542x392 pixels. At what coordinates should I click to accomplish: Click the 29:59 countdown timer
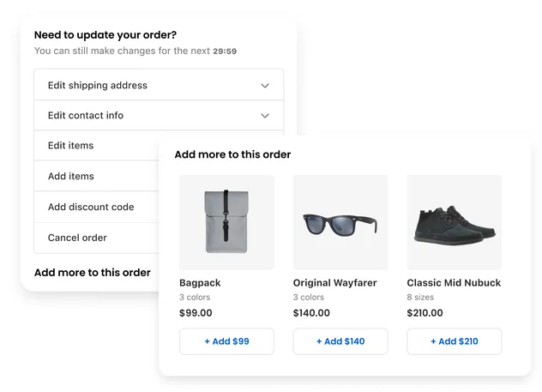[x=225, y=51]
